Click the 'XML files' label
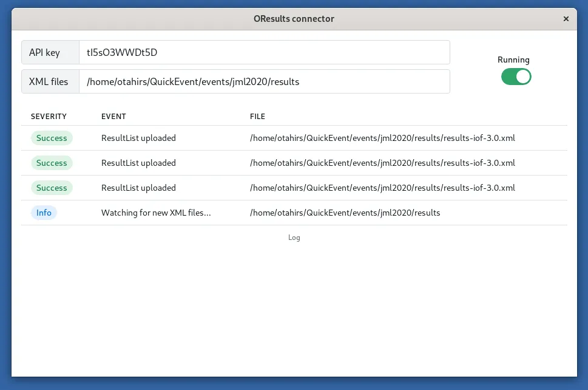This screenshot has height=390, width=588. pos(49,81)
